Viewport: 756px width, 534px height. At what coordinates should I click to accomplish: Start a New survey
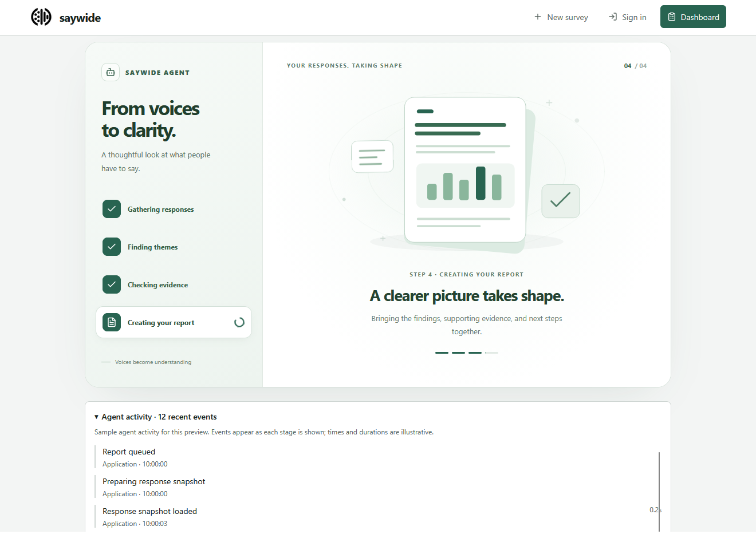click(x=561, y=17)
